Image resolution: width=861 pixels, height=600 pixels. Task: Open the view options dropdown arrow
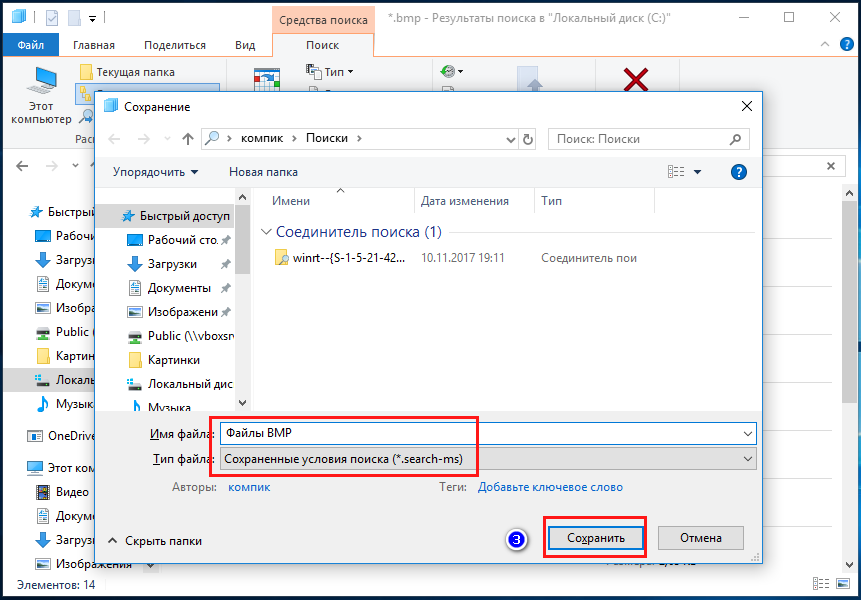pyautogui.click(x=697, y=172)
